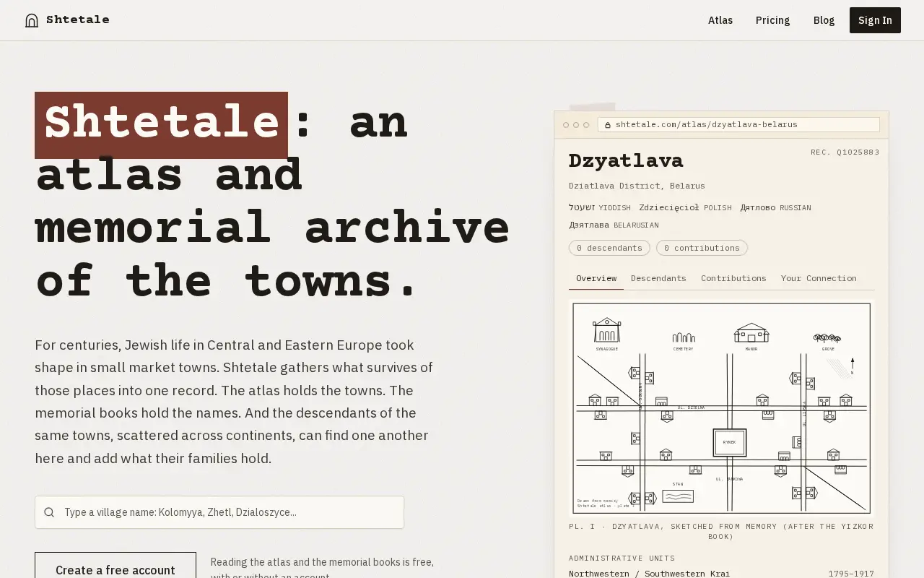924x578 pixels.
Task: Click the north arrow compass on map
Action: (x=853, y=365)
